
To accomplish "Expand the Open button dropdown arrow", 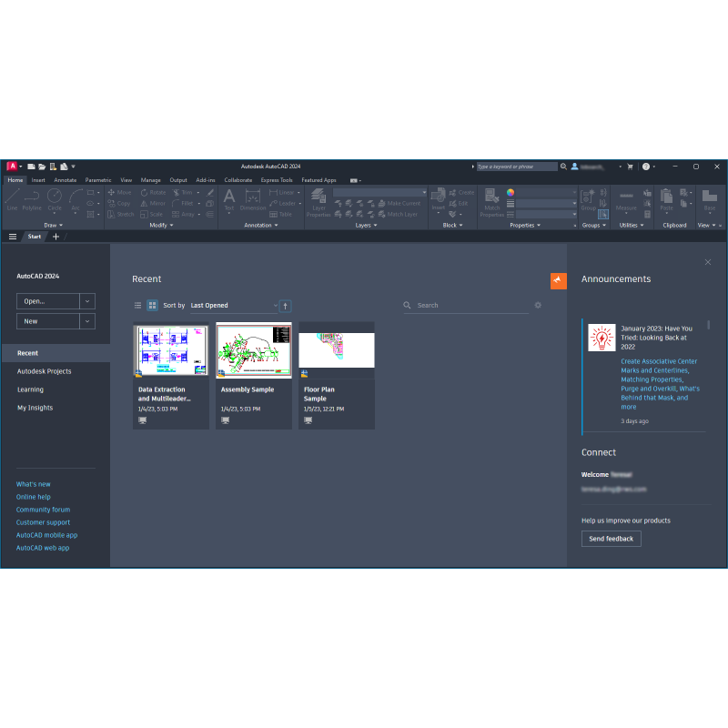I will pyautogui.click(x=87, y=301).
